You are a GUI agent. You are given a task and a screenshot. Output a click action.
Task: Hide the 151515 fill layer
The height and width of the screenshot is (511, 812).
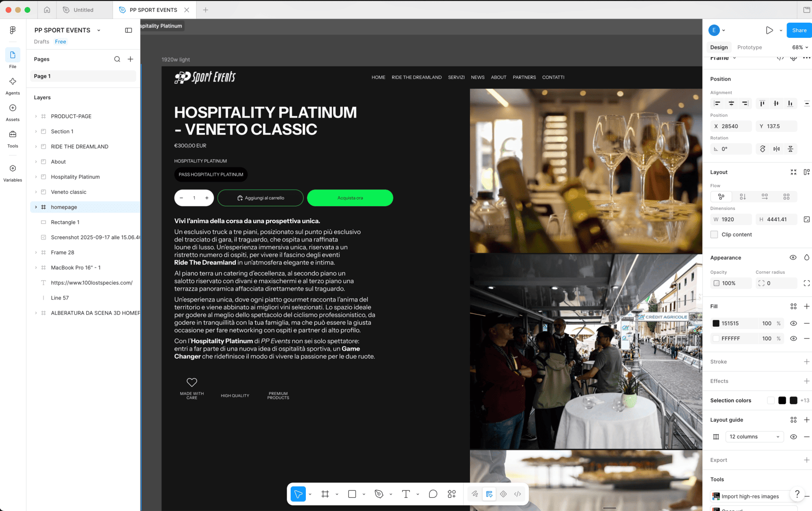(794, 323)
